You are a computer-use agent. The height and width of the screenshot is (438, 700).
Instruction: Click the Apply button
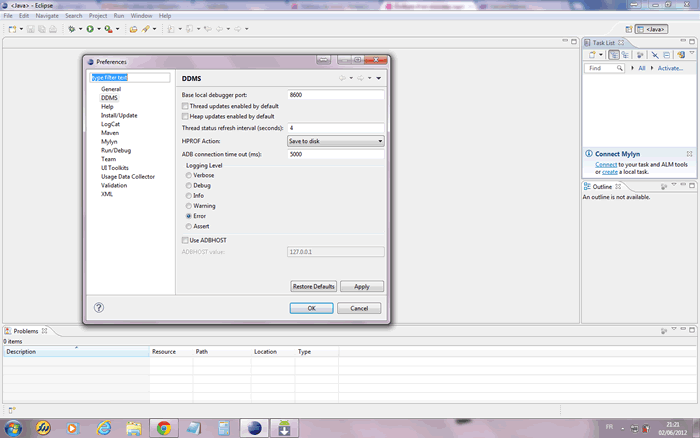[362, 286]
